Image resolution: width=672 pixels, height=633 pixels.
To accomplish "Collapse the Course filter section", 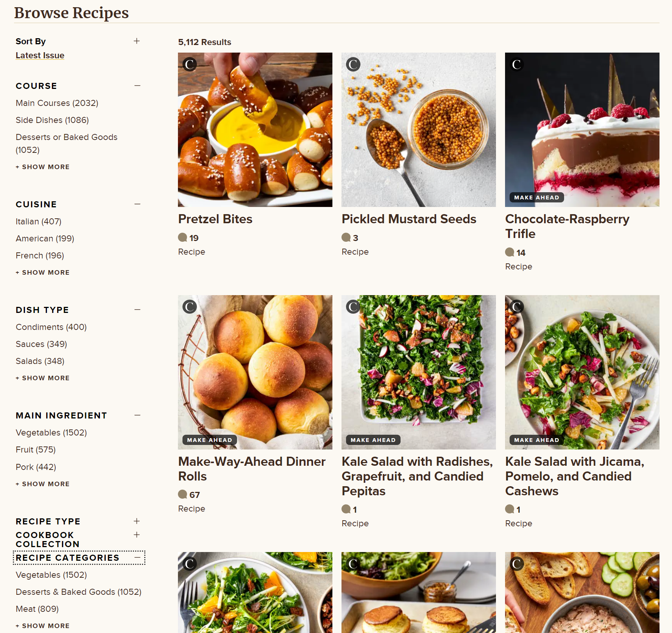I will pos(137,86).
